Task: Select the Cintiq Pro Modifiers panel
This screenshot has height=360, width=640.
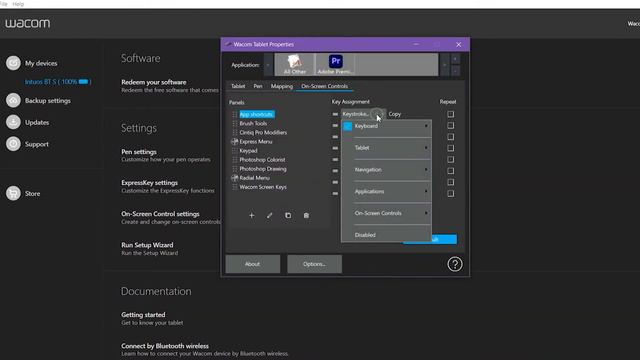Action: coord(263,133)
